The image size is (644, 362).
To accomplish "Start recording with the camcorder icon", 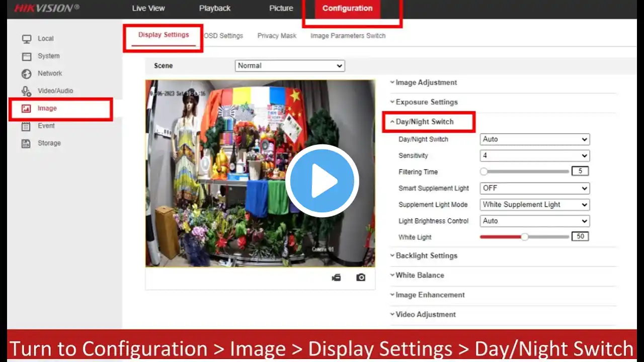I will click(336, 278).
